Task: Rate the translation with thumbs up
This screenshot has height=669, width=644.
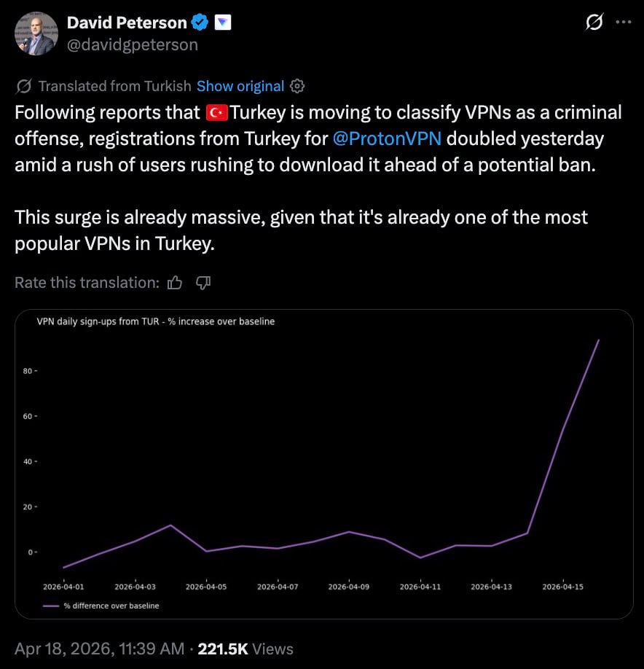Action: [175, 283]
